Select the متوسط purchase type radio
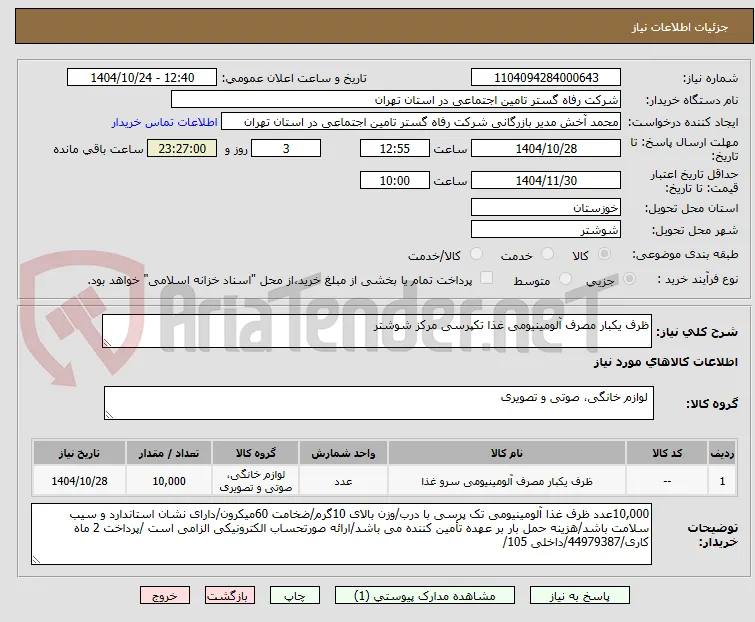 point(565,279)
